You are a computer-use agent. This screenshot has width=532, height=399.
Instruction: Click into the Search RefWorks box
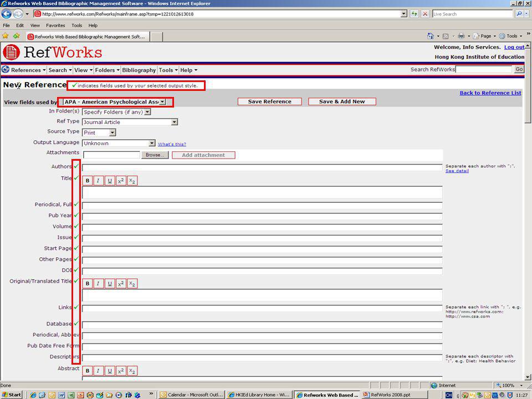(x=483, y=69)
